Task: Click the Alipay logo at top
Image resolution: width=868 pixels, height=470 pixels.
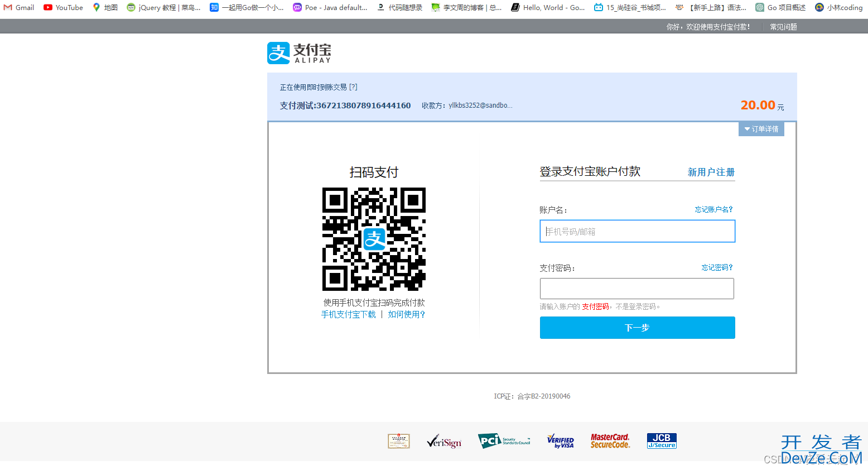Action: tap(299, 53)
